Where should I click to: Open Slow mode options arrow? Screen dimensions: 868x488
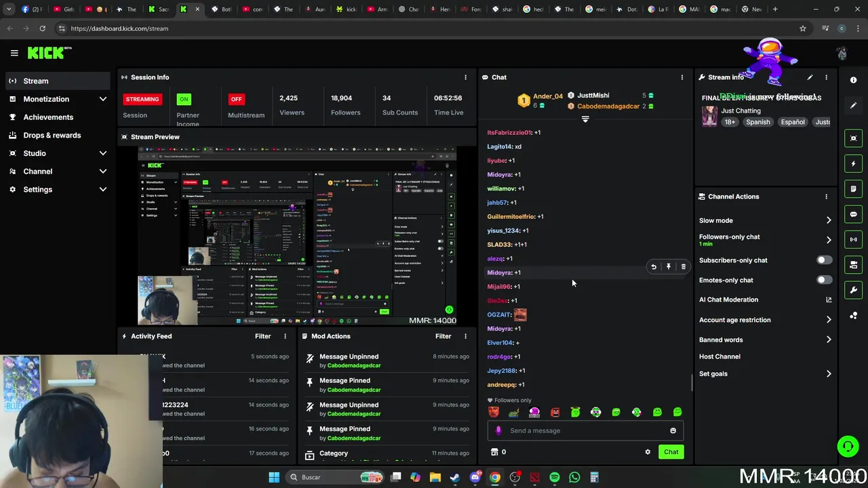[x=829, y=220]
